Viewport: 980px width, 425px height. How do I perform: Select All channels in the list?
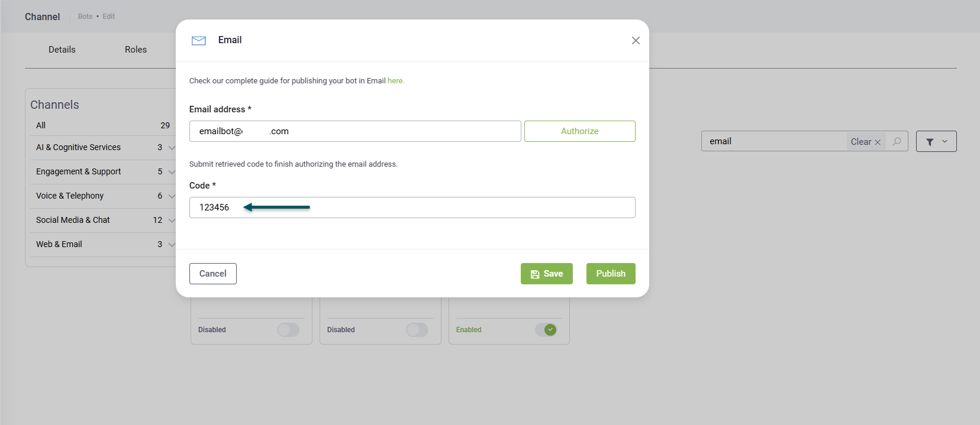[41, 125]
